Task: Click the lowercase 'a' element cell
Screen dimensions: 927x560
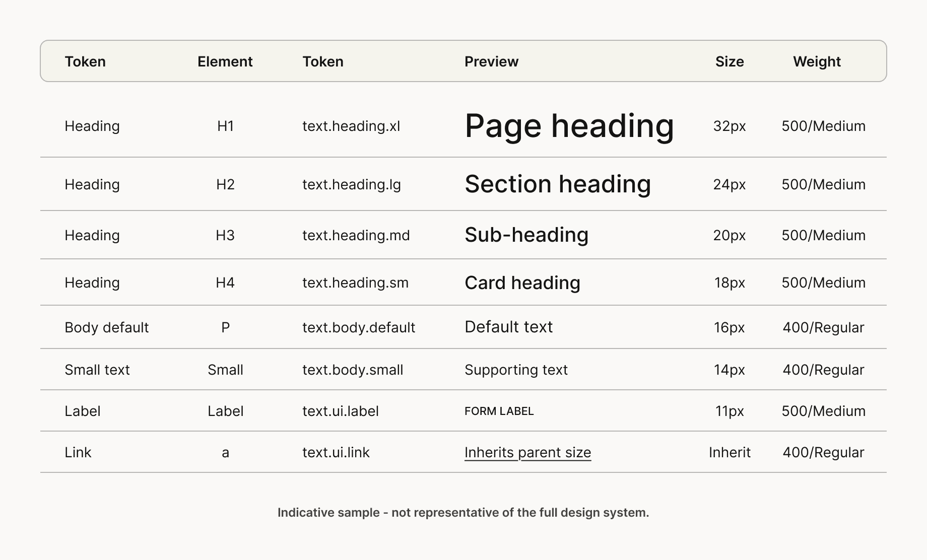Action: (225, 452)
